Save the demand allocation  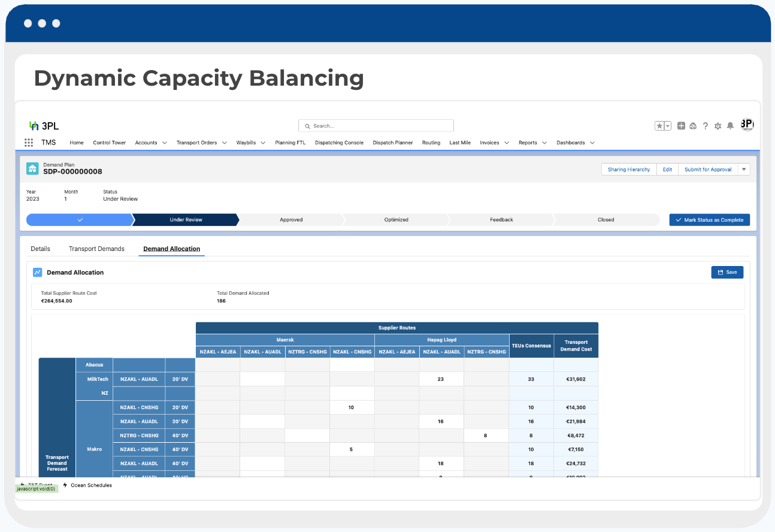click(727, 272)
